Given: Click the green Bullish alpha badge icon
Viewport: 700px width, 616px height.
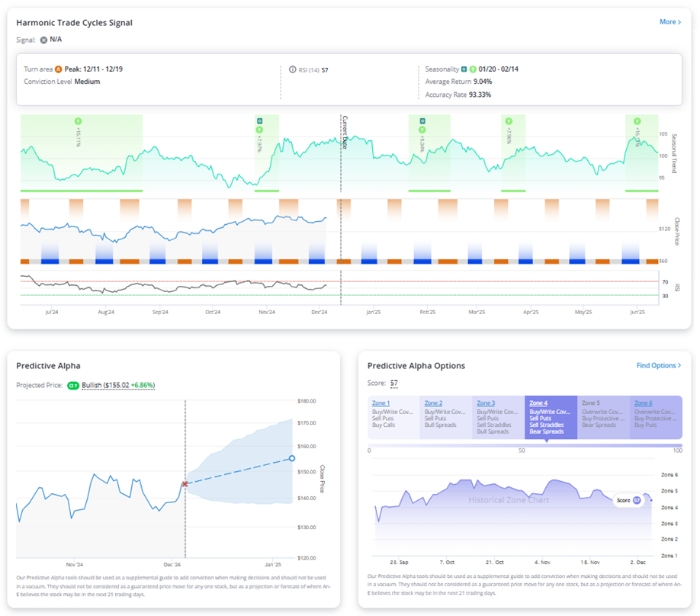Looking at the screenshot, I should pyautogui.click(x=72, y=385).
